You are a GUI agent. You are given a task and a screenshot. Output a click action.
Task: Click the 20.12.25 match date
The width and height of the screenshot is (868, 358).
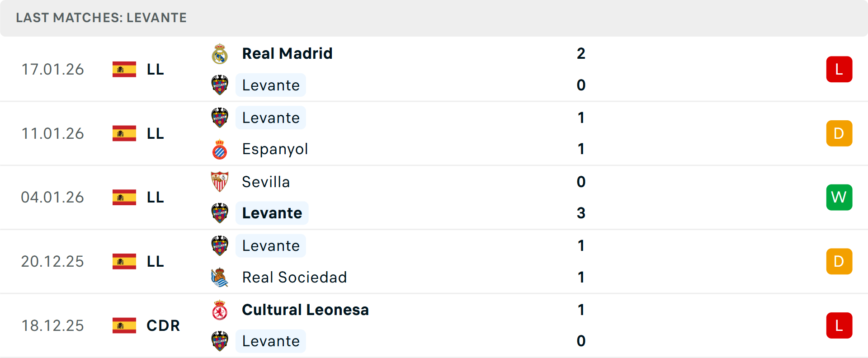click(x=52, y=262)
